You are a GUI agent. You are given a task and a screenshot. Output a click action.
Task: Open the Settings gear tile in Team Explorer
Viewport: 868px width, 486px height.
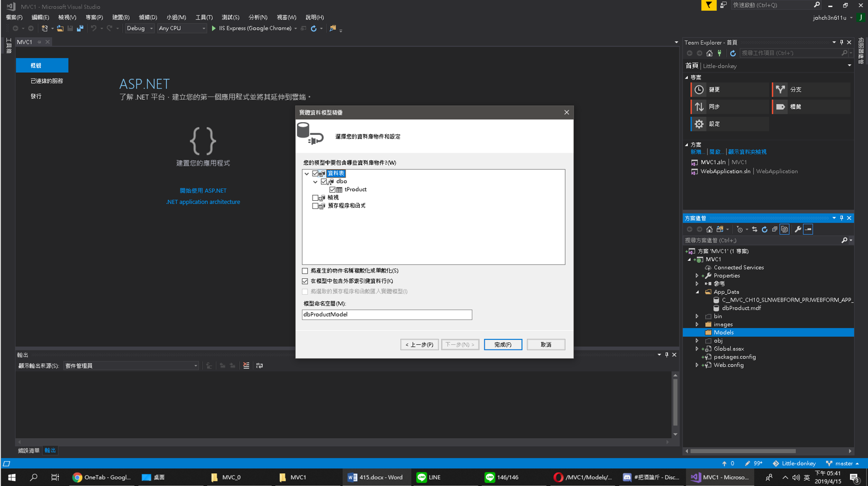(729, 124)
